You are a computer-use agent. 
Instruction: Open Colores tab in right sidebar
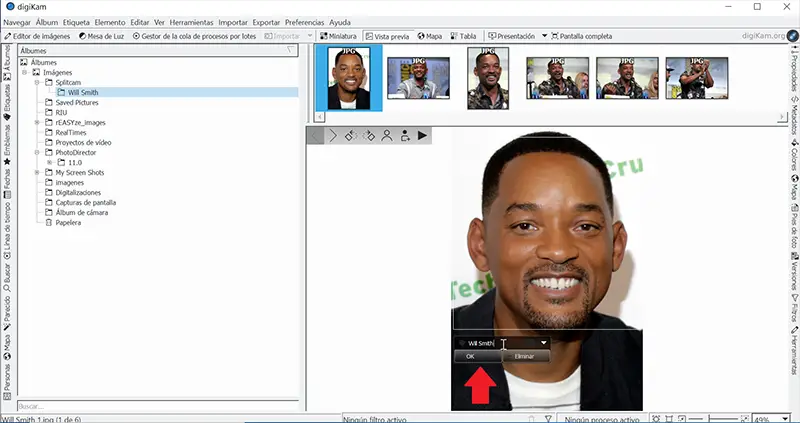(794, 155)
